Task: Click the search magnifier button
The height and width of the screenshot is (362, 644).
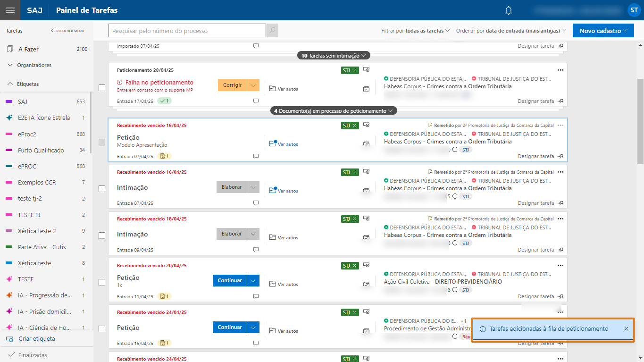Action: 272,31
